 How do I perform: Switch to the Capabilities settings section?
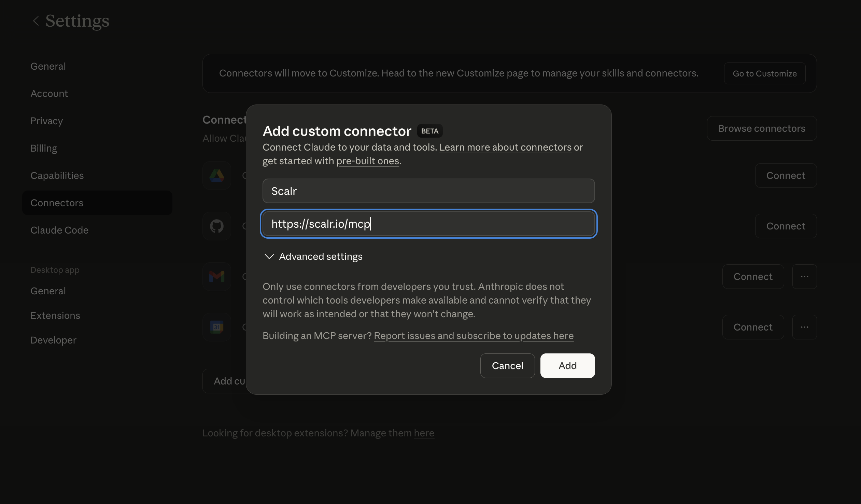pyautogui.click(x=57, y=176)
